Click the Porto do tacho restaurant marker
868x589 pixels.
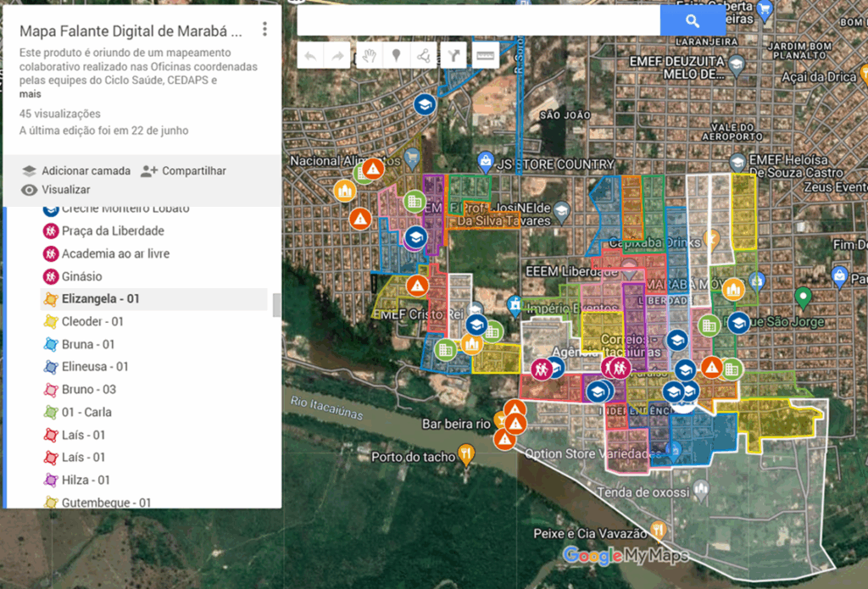click(x=465, y=453)
